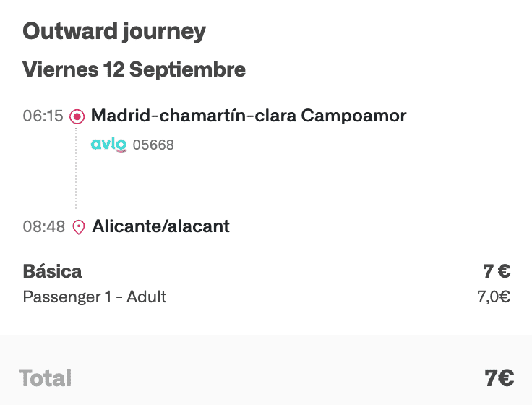532x405 pixels.
Task: Click the gray Total label
Action: tap(46, 378)
